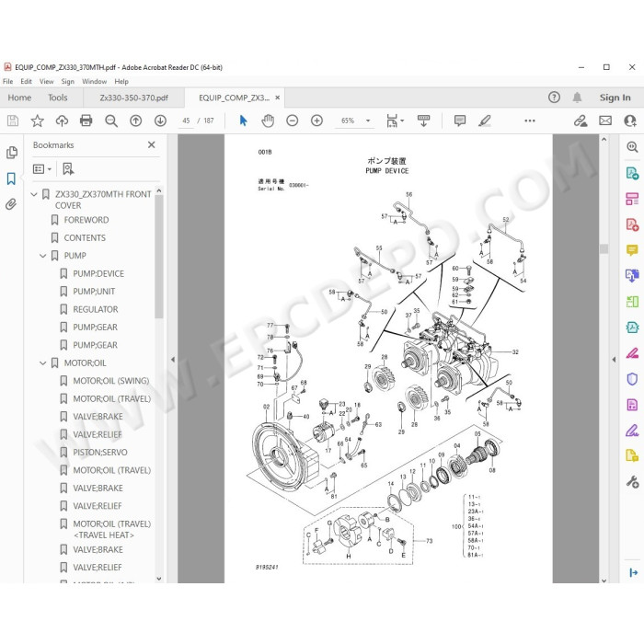Switch to the Home tab
The height and width of the screenshot is (644, 644).
pyautogui.click(x=19, y=98)
